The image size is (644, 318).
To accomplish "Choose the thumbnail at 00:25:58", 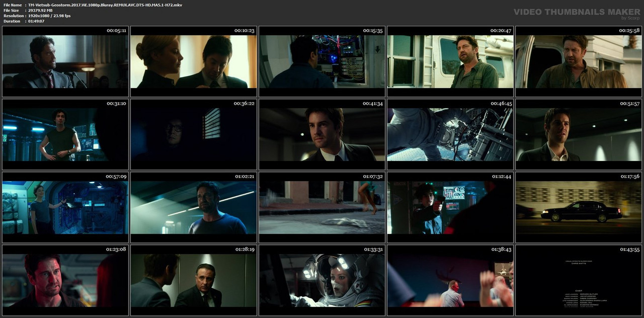I will (579, 61).
